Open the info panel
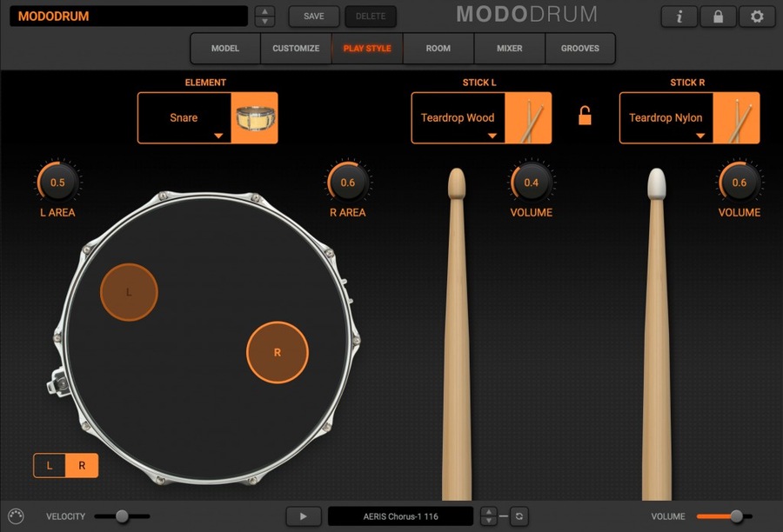The width and height of the screenshot is (783, 532). point(679,17)
